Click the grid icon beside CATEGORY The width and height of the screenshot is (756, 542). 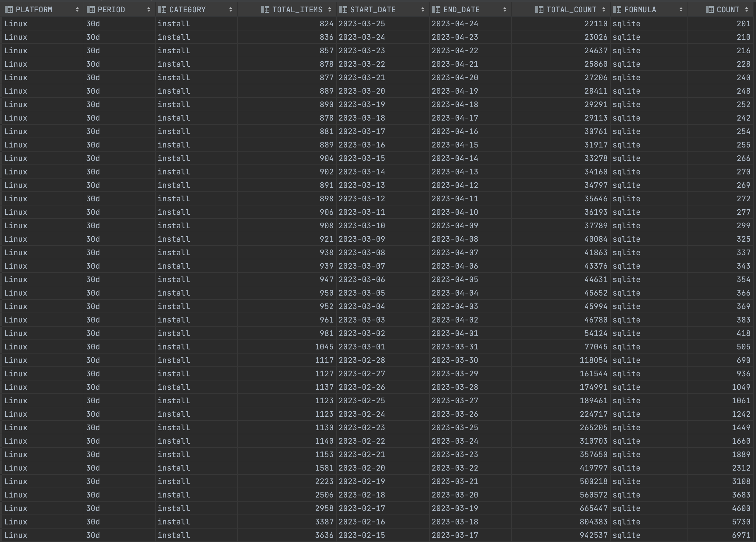point(161,9)
